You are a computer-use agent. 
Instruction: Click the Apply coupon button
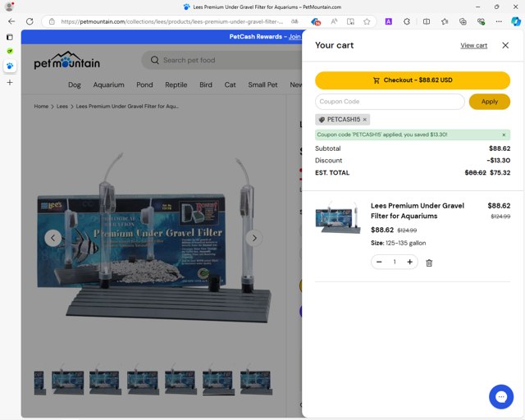coord(490,102)
